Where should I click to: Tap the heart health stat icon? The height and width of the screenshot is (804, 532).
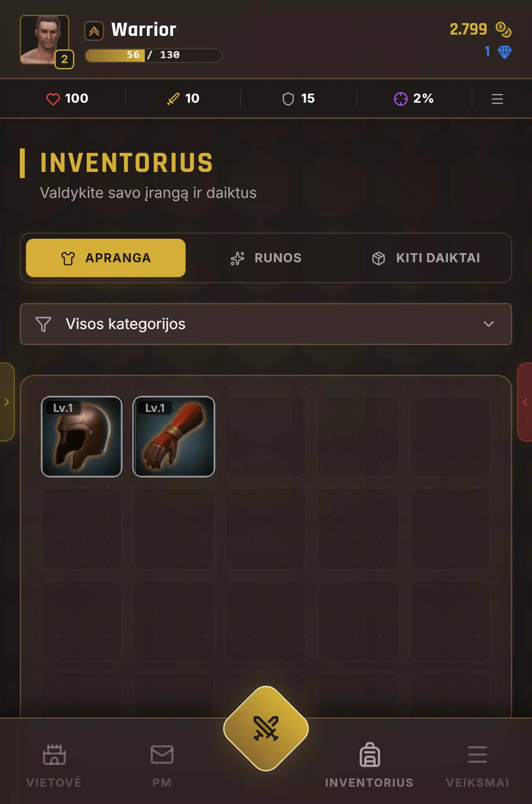53,99
